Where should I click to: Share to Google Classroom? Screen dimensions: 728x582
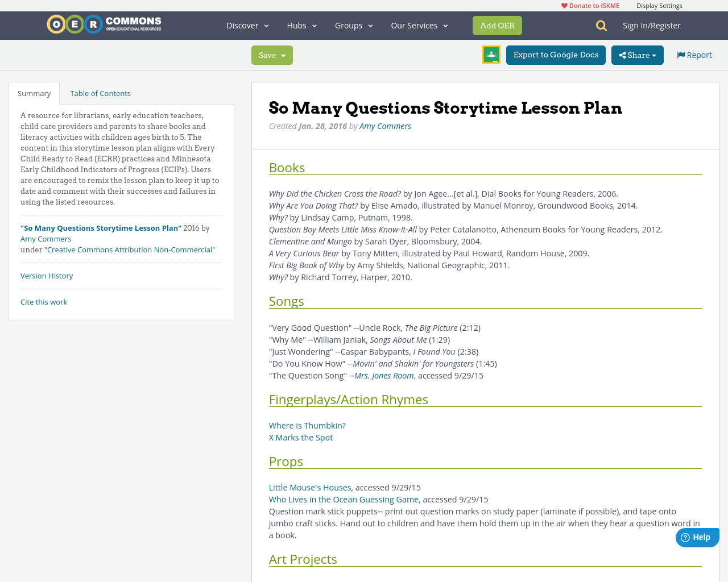coord(490,54)
